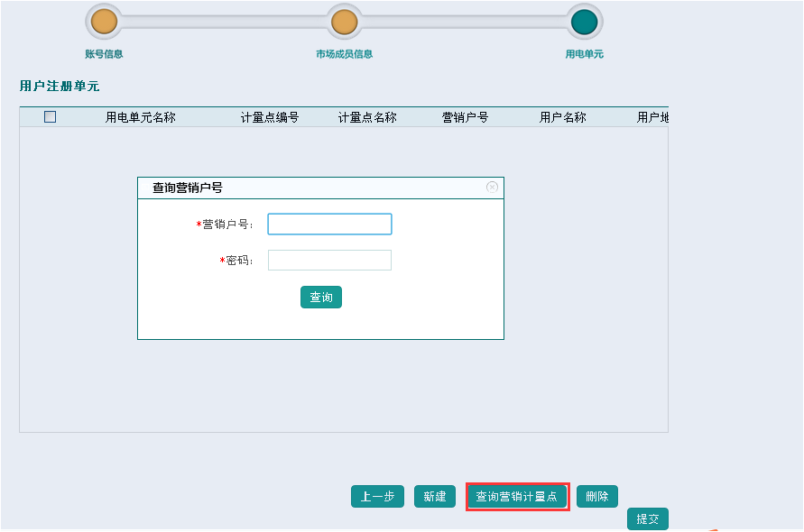
Task: Focus the 营销户号 input field
Action: 329,224
